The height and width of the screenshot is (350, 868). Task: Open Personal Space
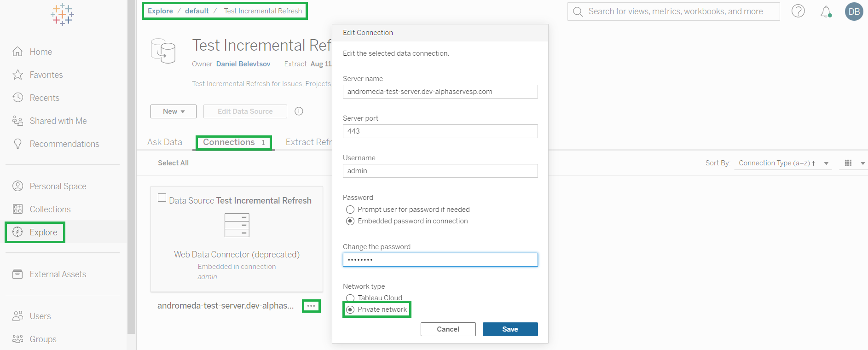49,186
